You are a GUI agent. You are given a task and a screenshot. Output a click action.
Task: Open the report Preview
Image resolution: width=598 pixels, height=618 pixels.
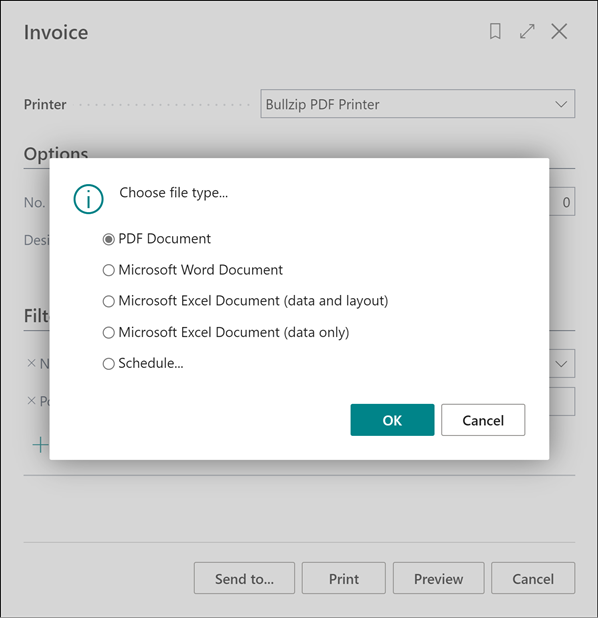[x=438, y=578]
